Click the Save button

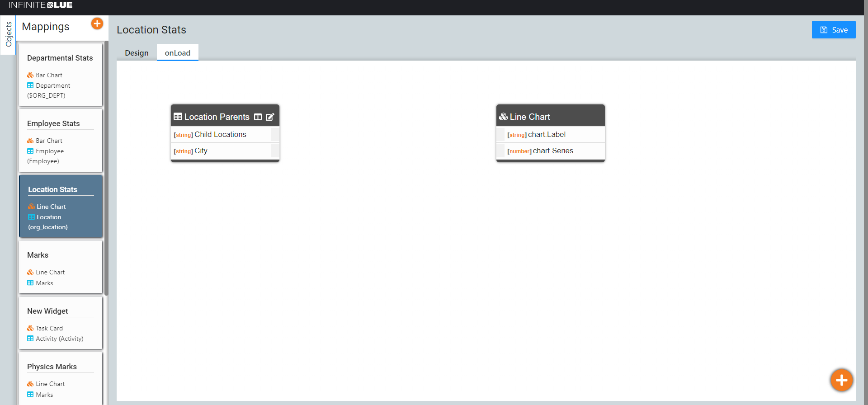coord(834,30)
